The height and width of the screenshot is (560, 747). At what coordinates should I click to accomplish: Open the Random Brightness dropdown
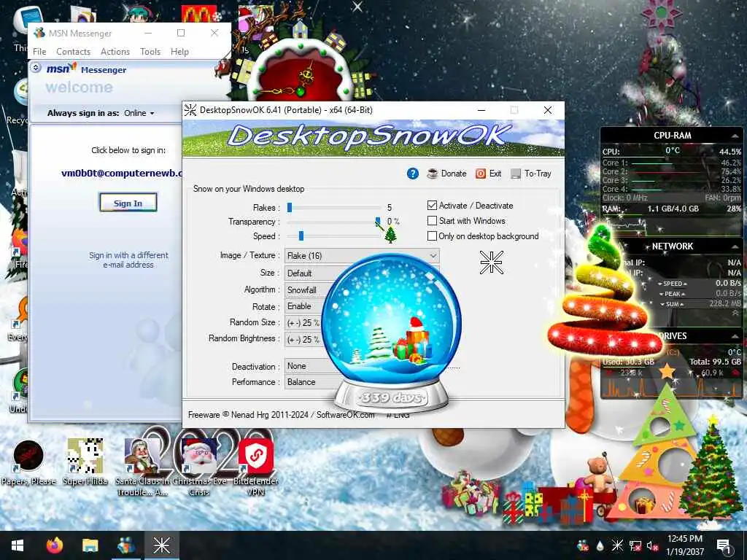(x=303, y=339)
